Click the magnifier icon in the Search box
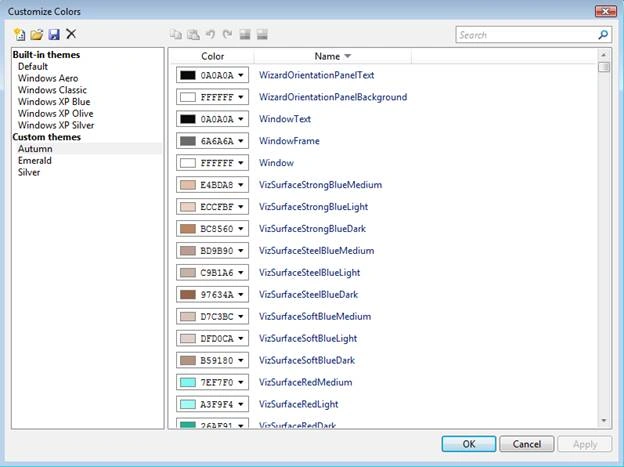The height and width of the screenshot is (467, 624). (603, 35)
